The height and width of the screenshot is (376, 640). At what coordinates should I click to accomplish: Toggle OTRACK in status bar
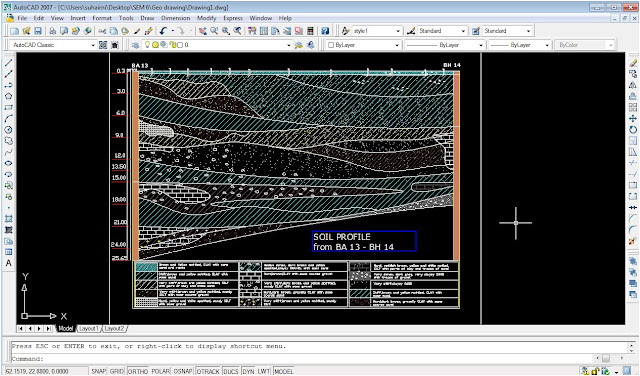tap(208, 371)
